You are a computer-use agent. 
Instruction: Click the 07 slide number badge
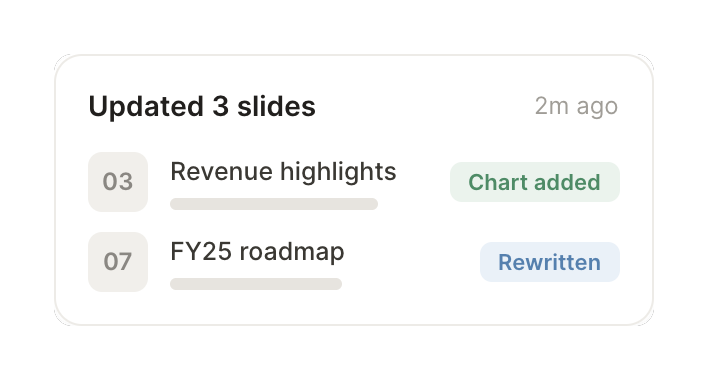point(118,262)
